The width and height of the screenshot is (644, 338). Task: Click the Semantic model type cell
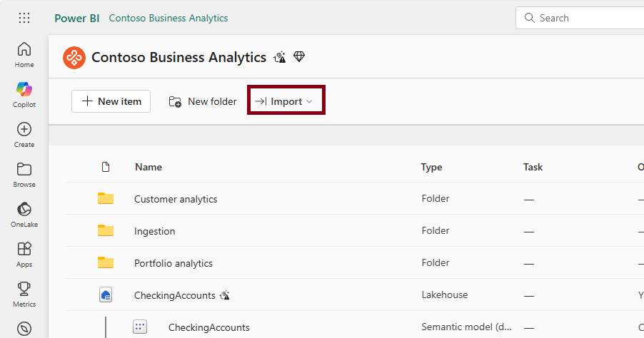pyautogui.click(x=466, y=327)
